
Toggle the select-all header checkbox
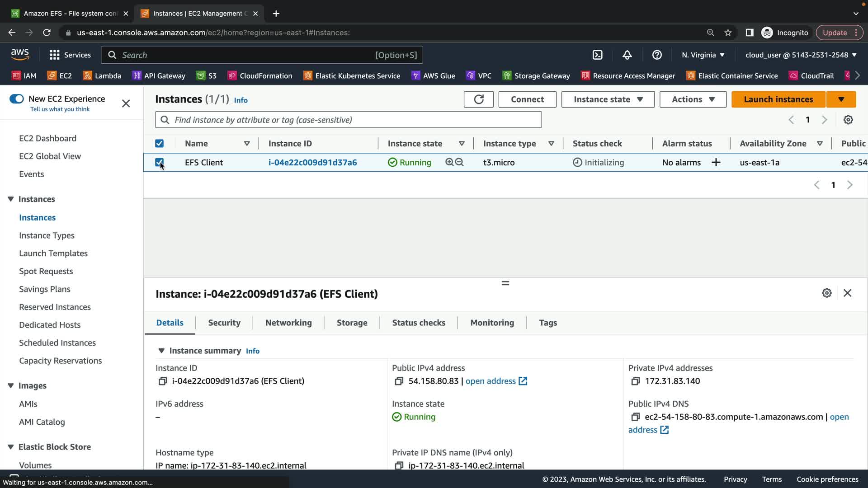tap(159, 144)
